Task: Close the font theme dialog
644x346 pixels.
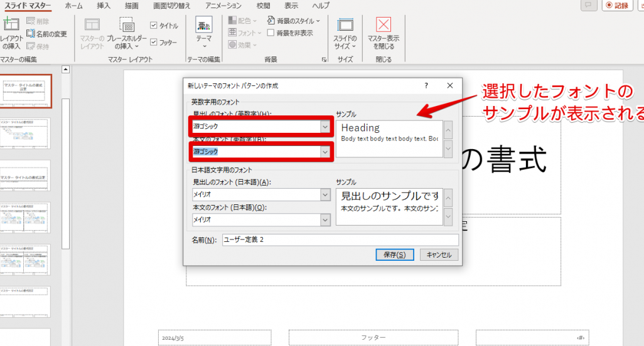Action: point(449,85)
